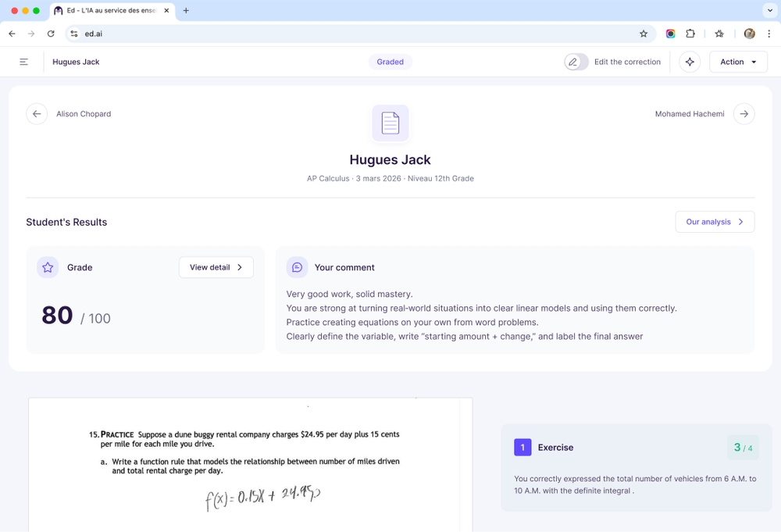
Task: Go forward in browser history
Action: pos(31,34)
